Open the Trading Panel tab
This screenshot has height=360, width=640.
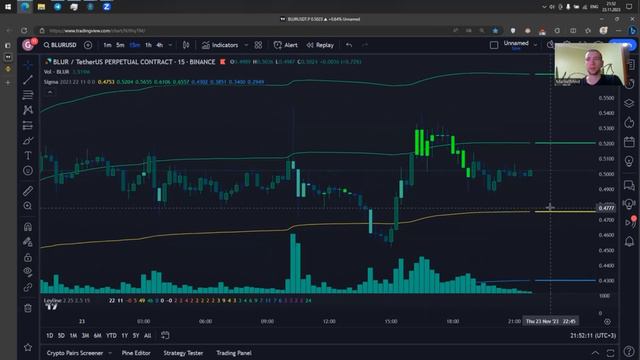click(x=234, y=353)
